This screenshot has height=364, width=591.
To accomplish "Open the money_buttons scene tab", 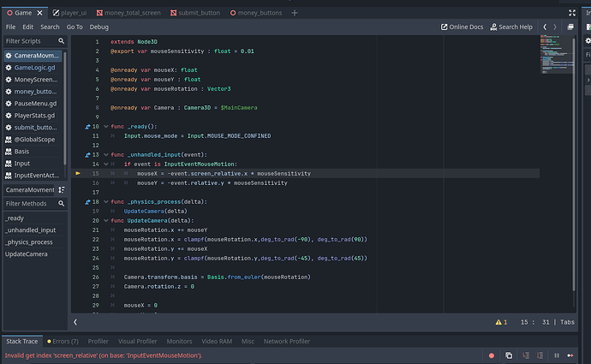I will (x=256, y=13).
